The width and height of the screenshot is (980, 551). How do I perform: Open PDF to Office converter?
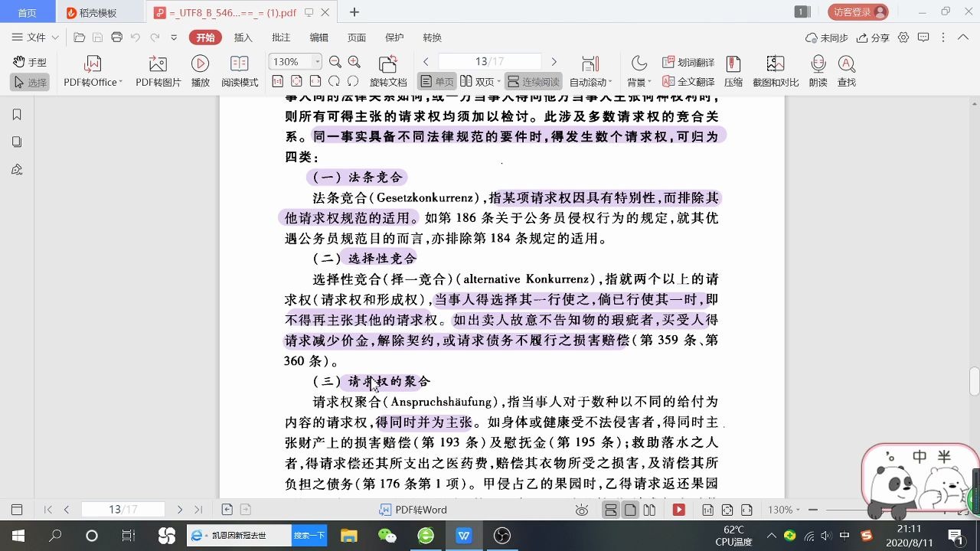pos(93,72)
